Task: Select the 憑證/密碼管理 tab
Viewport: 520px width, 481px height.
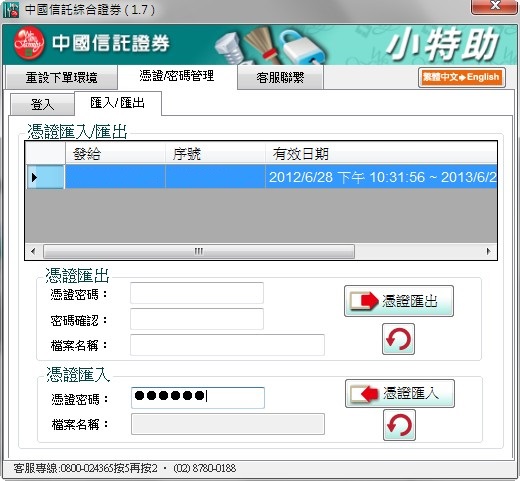Action: click(x=177, y=76)
